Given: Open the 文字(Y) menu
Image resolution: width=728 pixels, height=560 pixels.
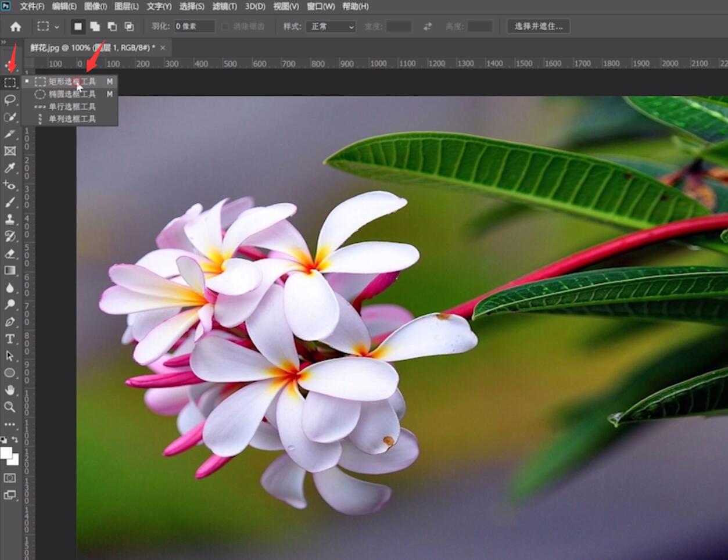Looking at the screenshot, I should point(159,6).
